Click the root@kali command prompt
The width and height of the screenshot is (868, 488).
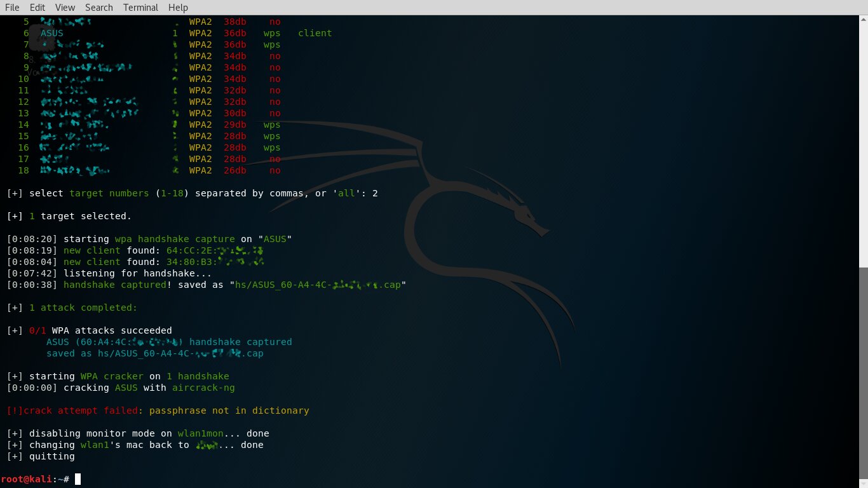click(x=35, y=479)
